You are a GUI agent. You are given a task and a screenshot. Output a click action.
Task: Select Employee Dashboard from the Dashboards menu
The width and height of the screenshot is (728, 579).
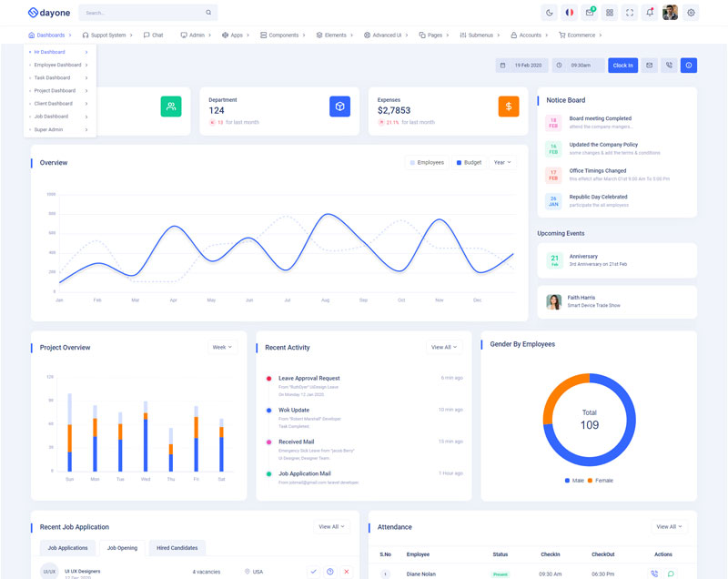point(59,65)
